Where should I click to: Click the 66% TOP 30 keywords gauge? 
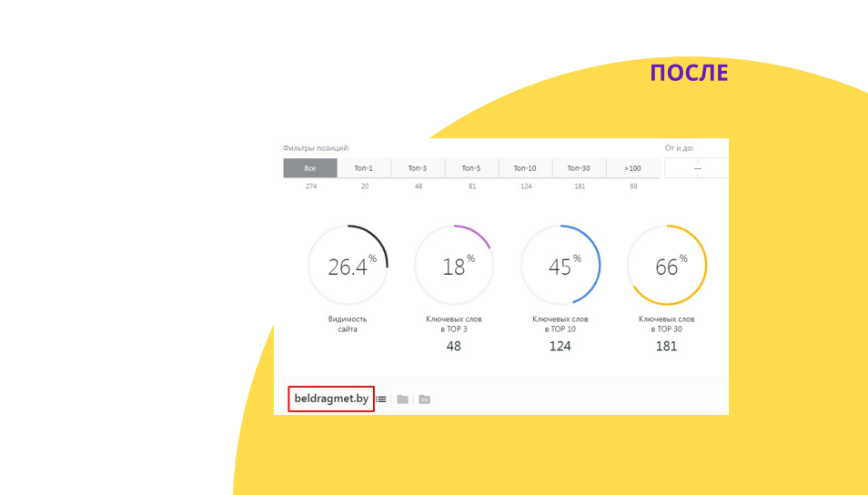click(x=667, y=265)
